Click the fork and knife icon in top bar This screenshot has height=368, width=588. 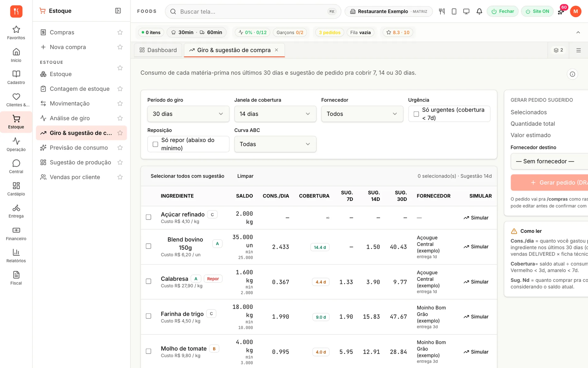[442, 11]
